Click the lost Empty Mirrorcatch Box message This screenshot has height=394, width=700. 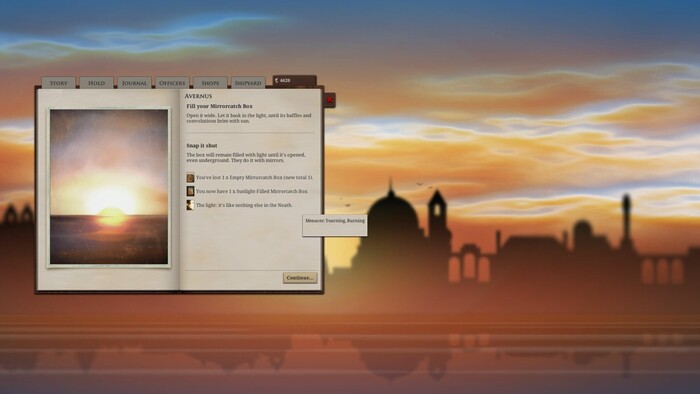click(254, 178)
